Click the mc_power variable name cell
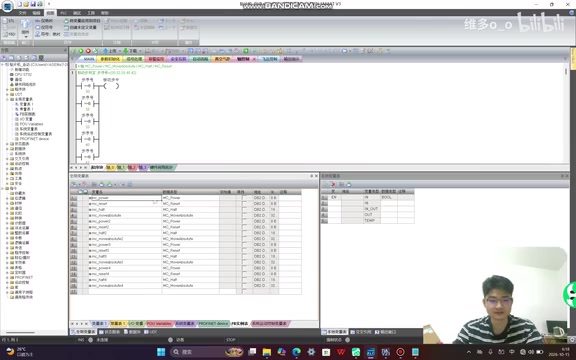The width and height of the screenshot is (576, 360). coord(125,198)
